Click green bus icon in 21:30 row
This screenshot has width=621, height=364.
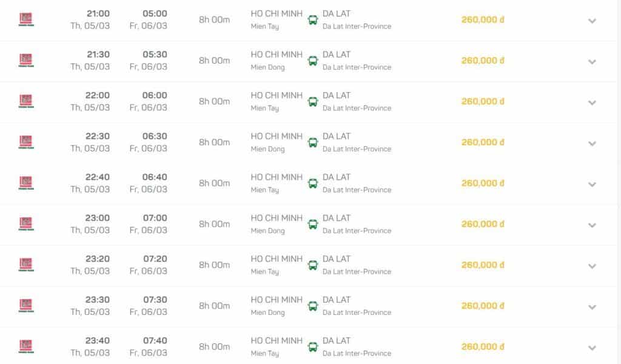click(313, 61)
